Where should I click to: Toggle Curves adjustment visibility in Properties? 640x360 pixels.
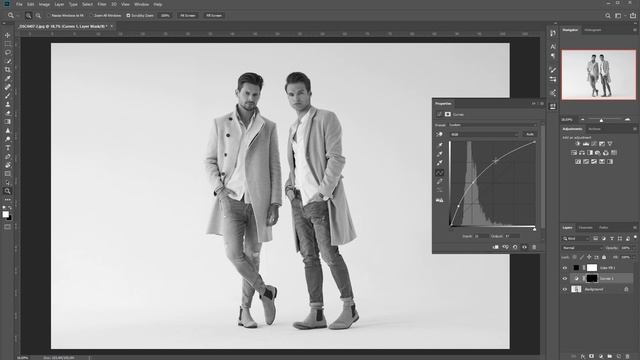pos(524,247)
